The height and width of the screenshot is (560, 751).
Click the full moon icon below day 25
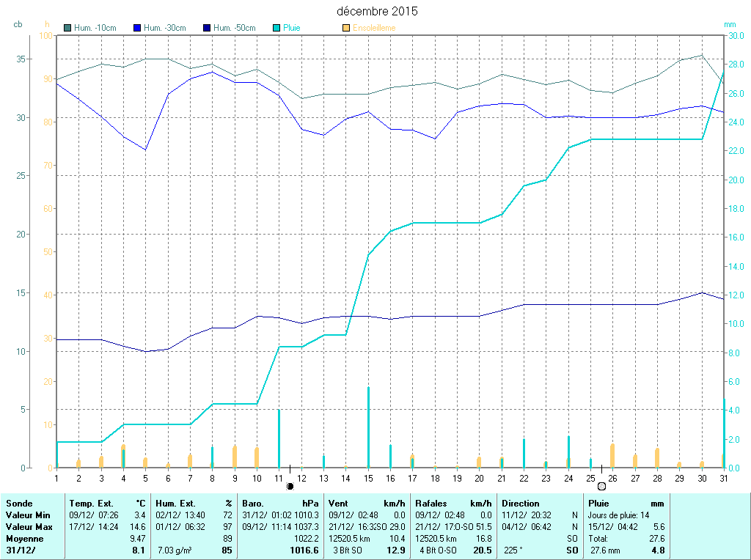click(x=601, y=485)
